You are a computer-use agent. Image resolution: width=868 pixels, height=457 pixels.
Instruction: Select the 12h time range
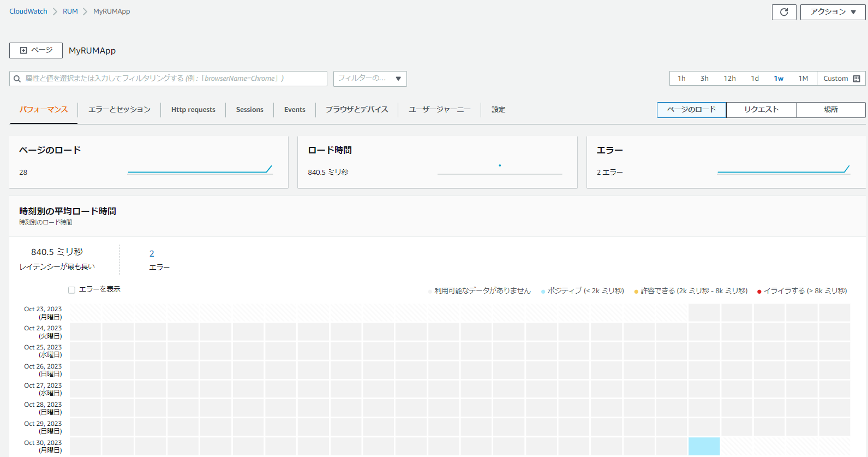point(729,79)
